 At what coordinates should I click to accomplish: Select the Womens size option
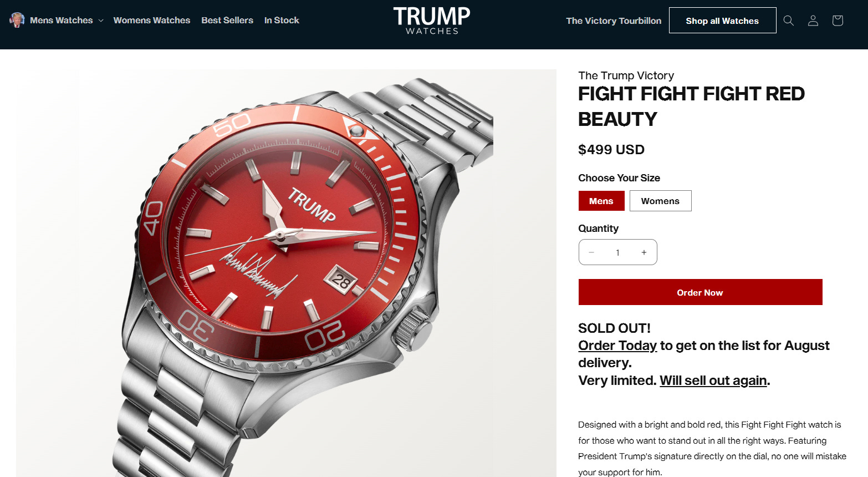pyautogui.click(x=660, y=201)
